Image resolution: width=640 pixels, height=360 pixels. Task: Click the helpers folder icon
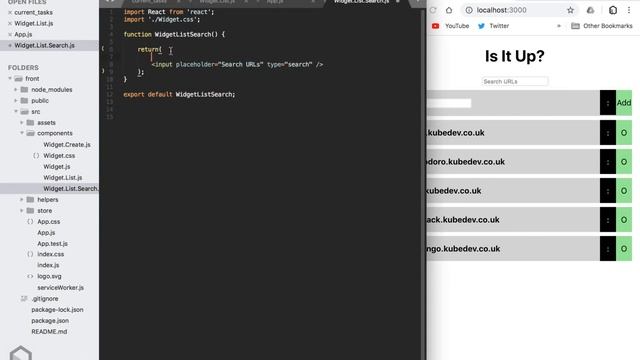click(30, 200)
